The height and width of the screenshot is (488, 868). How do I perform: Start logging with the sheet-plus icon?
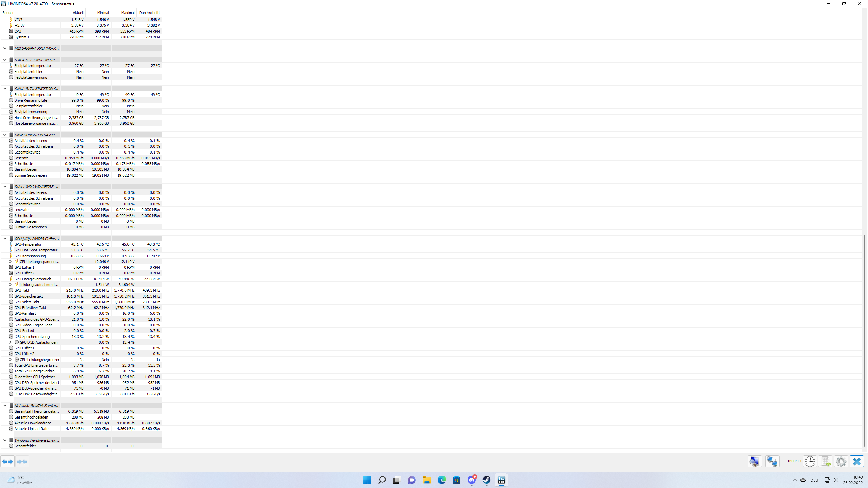pos(825,461)
